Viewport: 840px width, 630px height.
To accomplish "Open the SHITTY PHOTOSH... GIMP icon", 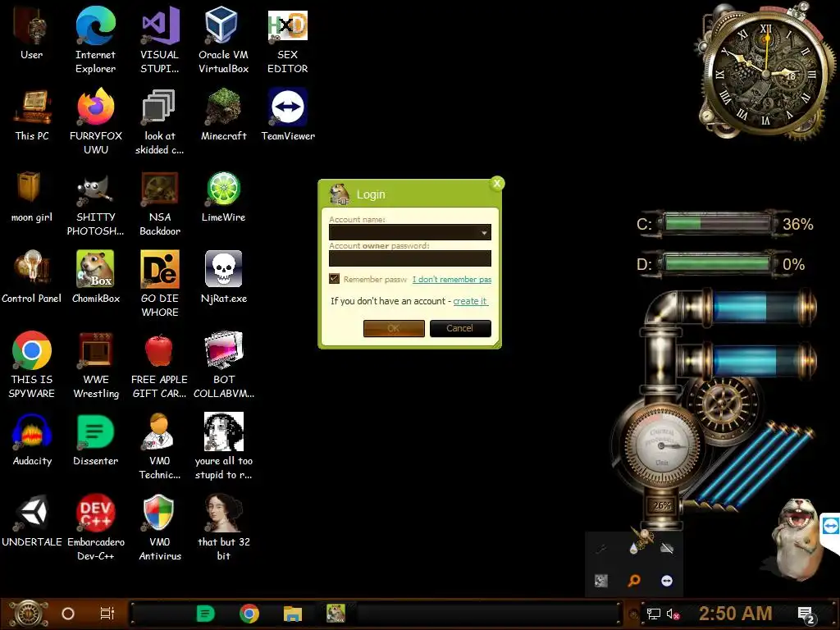I will click(x=95, y=203).
